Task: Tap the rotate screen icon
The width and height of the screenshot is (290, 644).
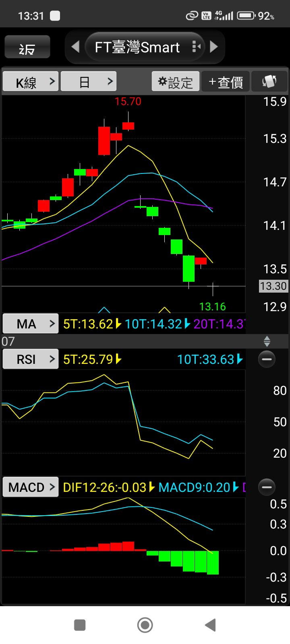Action: pos(269,82)
